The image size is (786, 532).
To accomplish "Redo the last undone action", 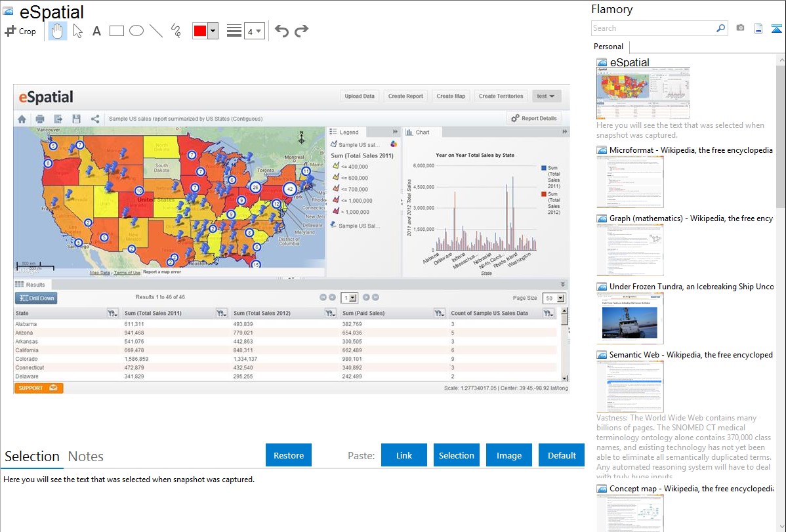I will 301,31.
